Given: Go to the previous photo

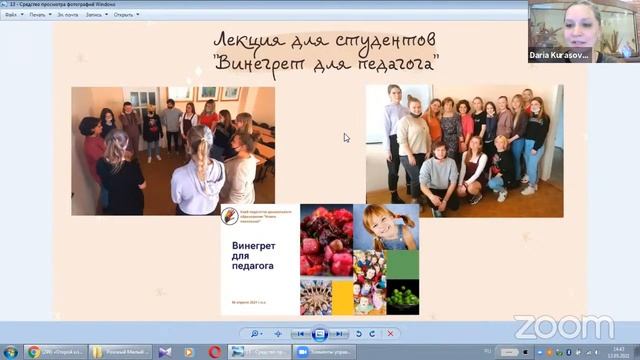Looking at the screenshot, I should 301,334.
